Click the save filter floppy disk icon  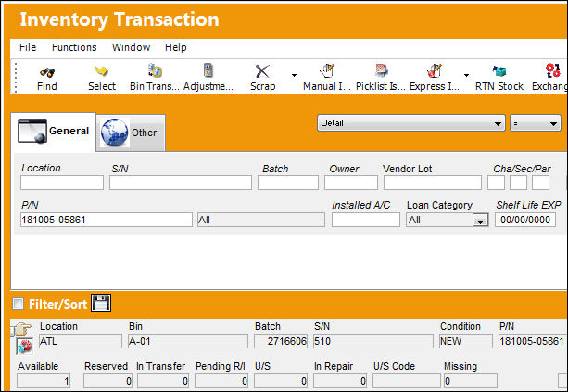click(101, 303)
